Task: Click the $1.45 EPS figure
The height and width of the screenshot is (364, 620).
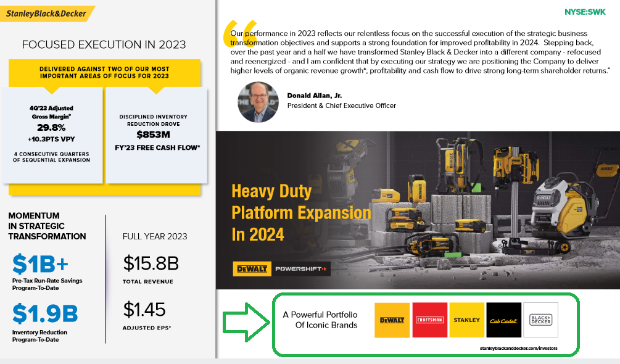Action: (144, 310)
